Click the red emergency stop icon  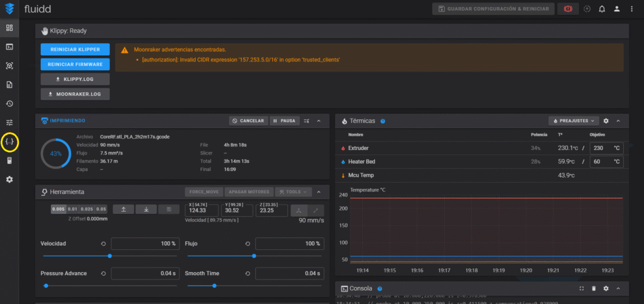pos(568,9)
